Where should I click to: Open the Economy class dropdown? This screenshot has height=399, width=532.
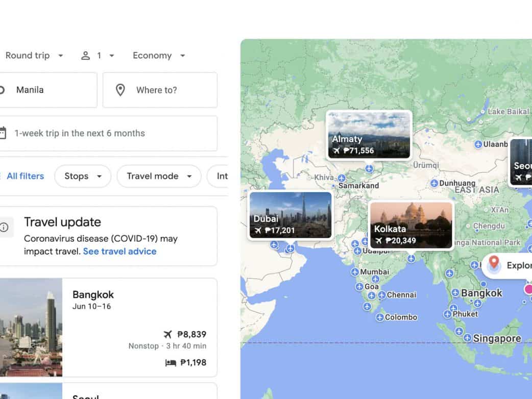tap(159, 56)
